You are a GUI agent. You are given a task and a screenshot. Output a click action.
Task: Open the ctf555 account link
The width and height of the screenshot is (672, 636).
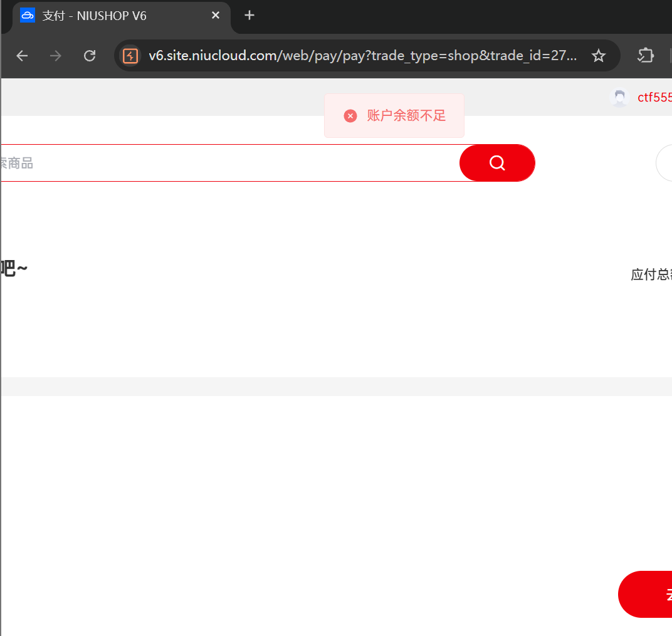[654, 98]
